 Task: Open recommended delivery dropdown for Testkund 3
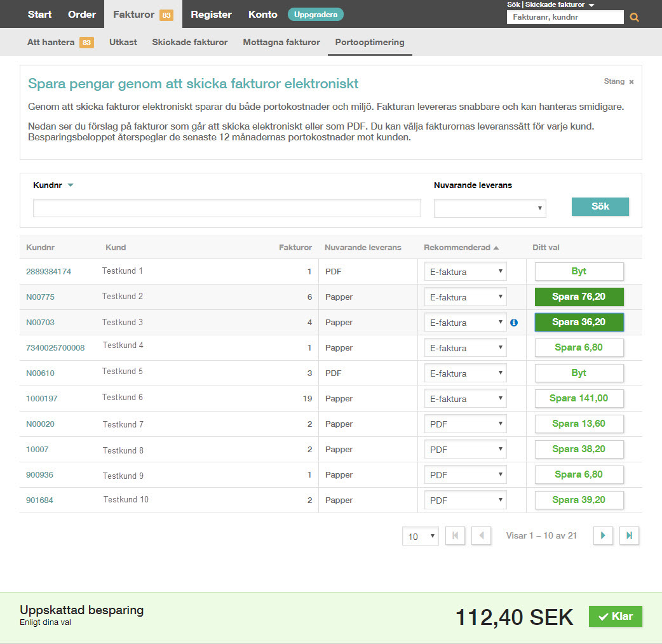(465, 323)
